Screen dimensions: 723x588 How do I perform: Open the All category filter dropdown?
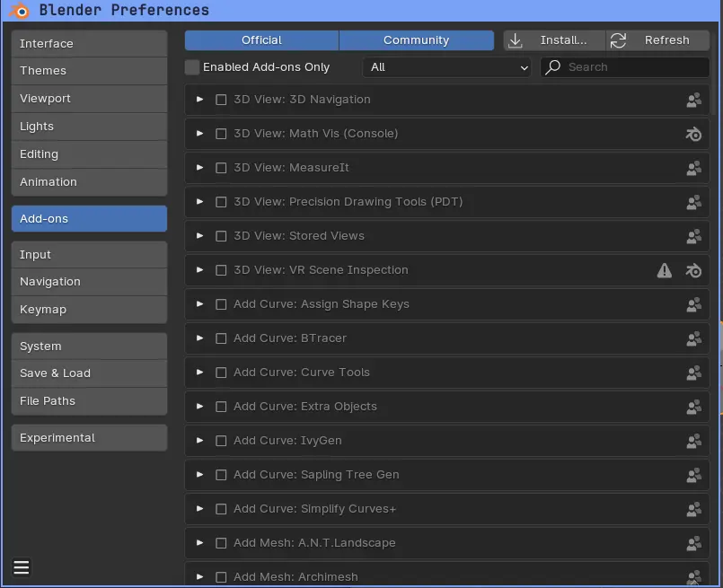tap(448, 67)
